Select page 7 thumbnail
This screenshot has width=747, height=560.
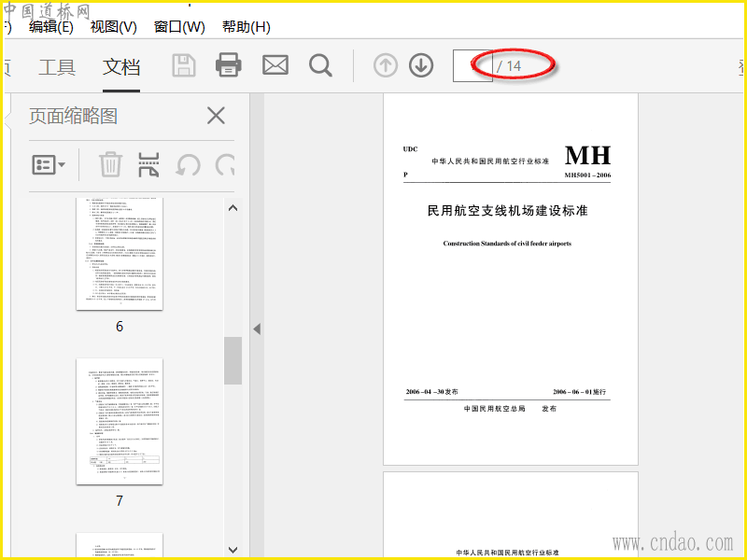120,422
